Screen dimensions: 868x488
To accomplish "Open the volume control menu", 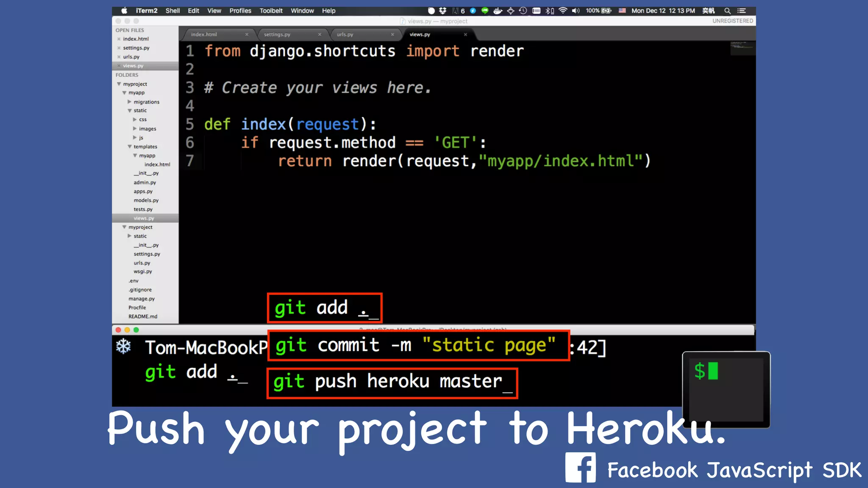I will coord(576,11).
